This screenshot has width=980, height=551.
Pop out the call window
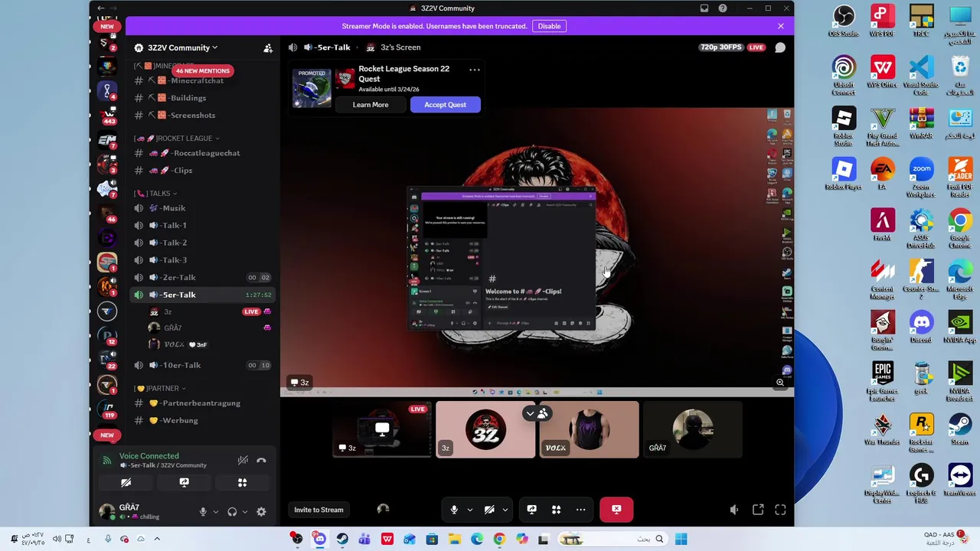click(758, 510)
